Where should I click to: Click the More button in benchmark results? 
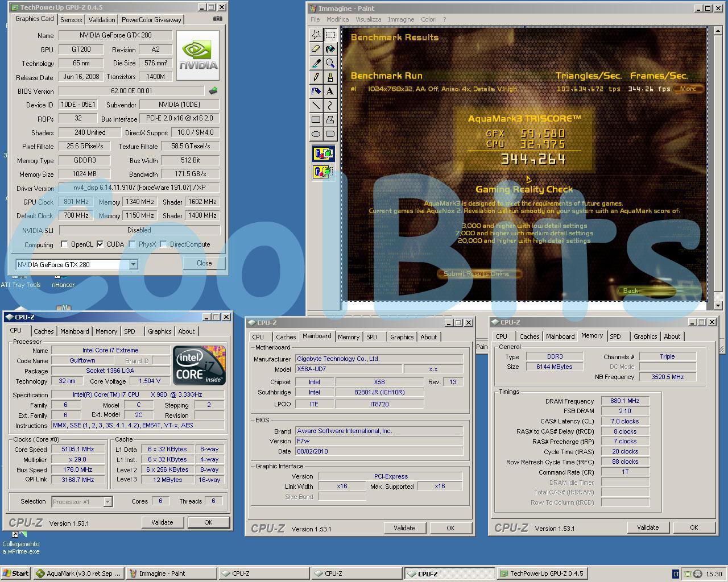click(688, 89)
